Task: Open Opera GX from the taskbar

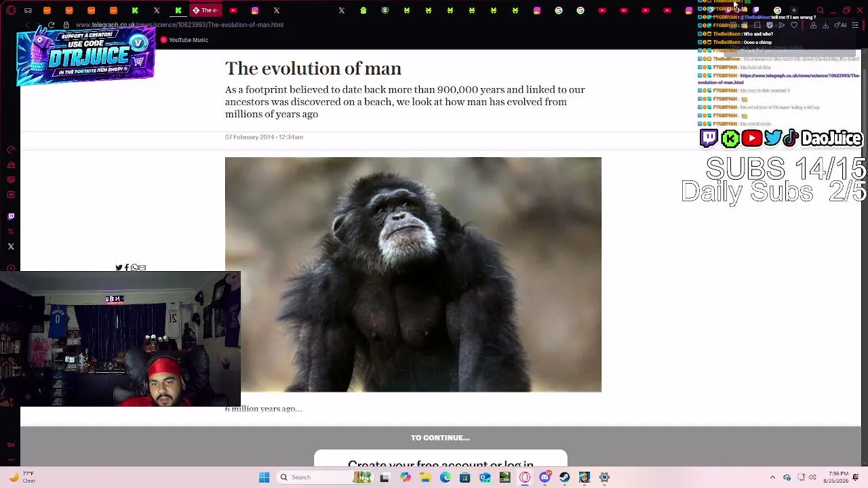Action: click(525, 477)
